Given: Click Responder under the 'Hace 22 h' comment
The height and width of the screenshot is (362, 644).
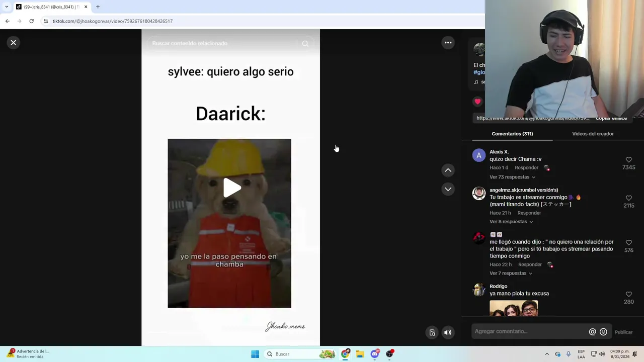Looking at the screenshot, I should tap(530, 264).
